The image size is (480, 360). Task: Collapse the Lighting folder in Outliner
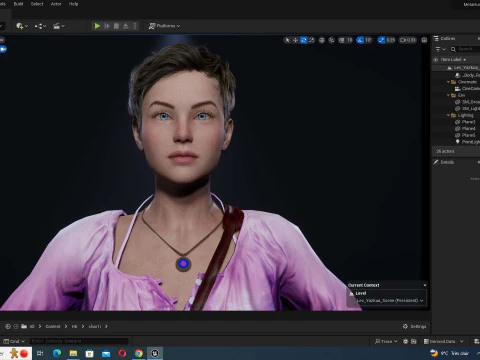(x=448, y=115)
